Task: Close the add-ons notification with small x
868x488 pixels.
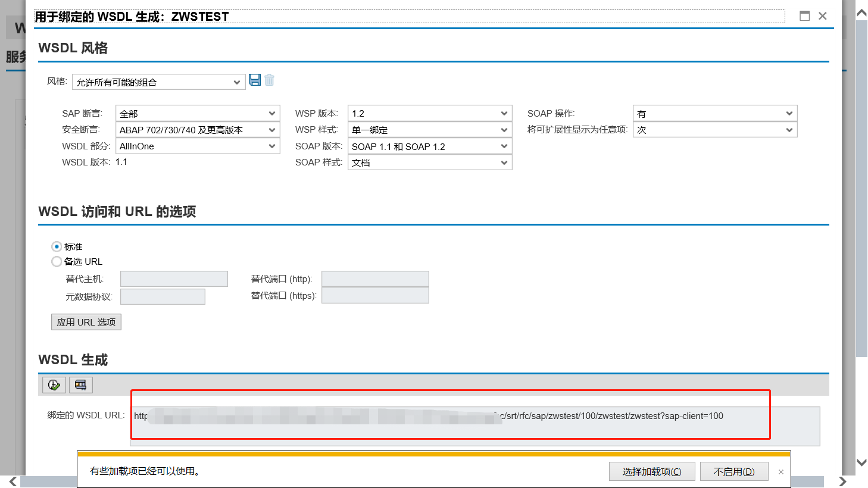Action: click(780, 472)
